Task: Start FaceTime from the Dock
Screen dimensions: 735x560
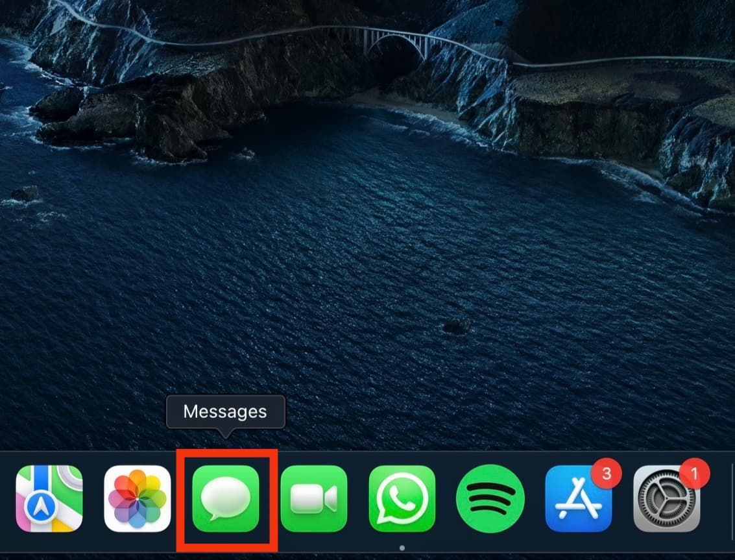Action: pos(313,498)
